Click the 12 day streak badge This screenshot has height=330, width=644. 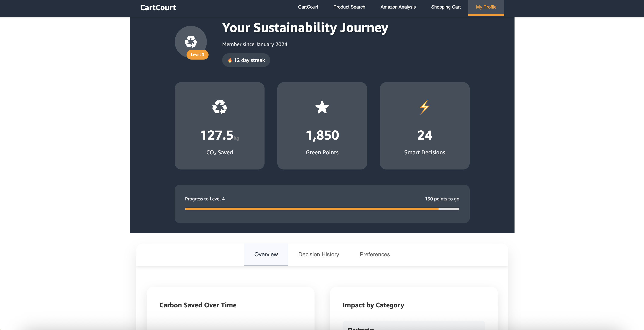point(246,60)
